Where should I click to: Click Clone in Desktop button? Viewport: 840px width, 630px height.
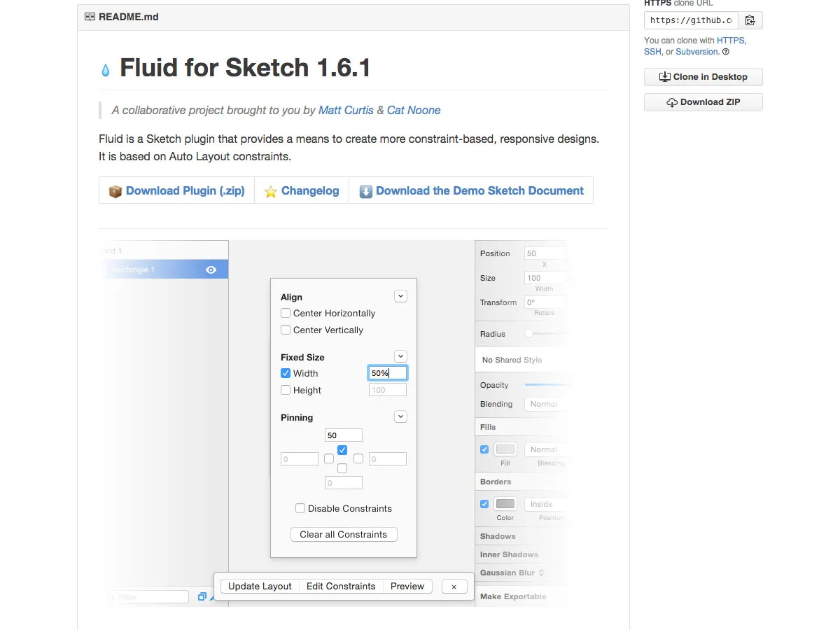coord(703,77)
